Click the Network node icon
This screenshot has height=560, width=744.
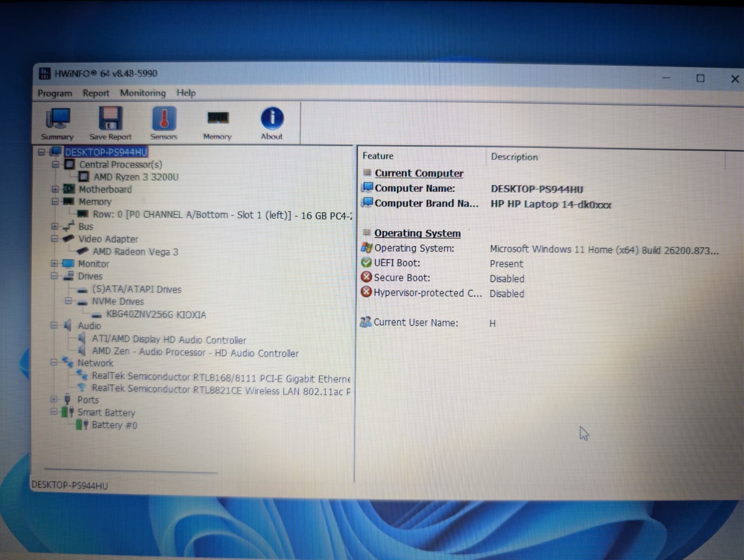[x=68, y=362]
